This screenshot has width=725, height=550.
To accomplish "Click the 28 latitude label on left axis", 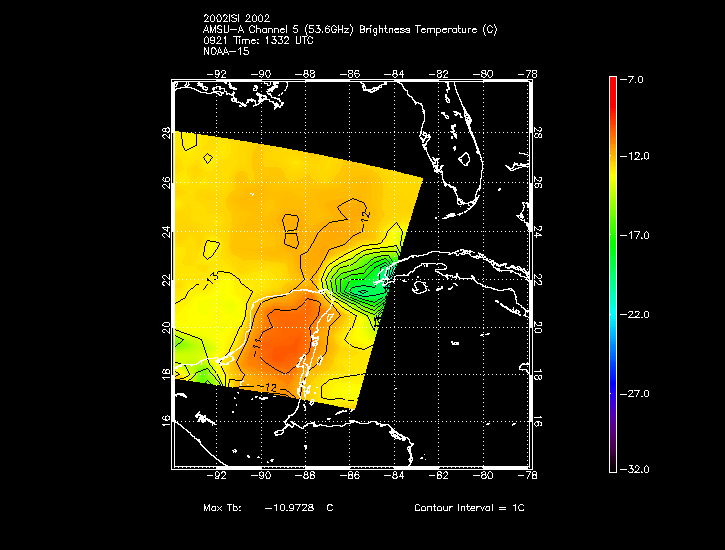I will [166, 133].
